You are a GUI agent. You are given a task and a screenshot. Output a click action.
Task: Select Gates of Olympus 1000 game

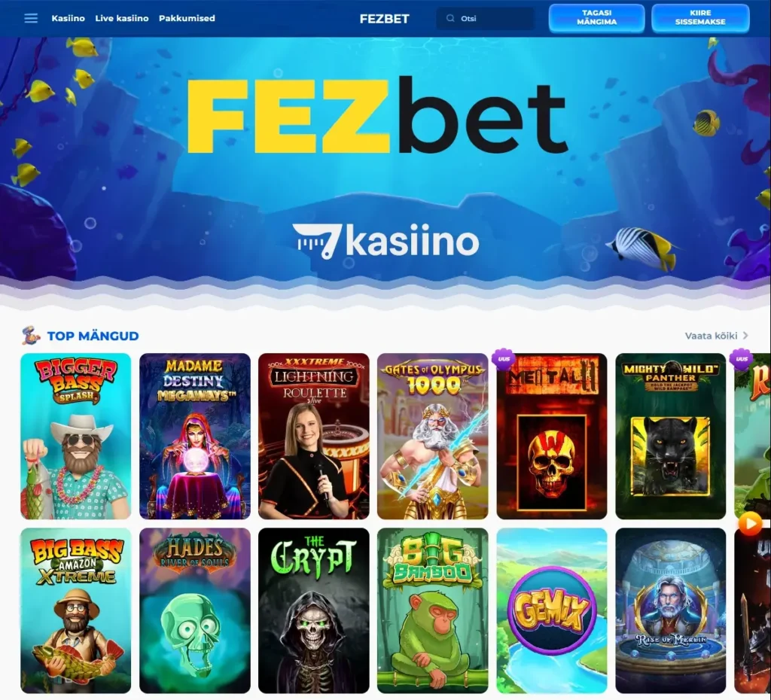click(x=433, y=436)
